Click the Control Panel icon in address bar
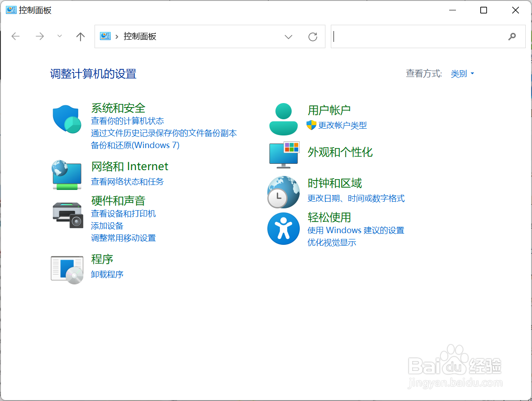Viewport: 532px width, 401px height. coord(105,36)
